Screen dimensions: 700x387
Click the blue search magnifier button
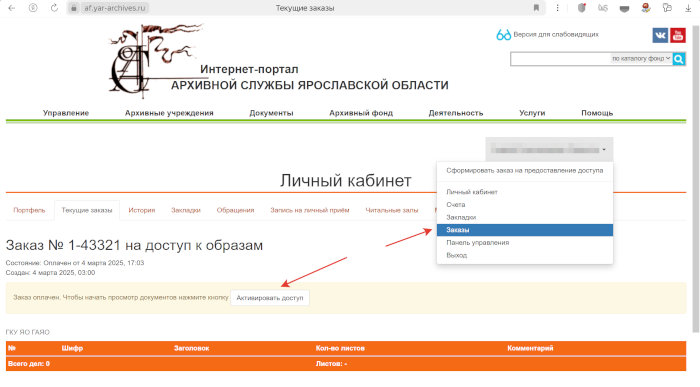click(x=679, y=59)
